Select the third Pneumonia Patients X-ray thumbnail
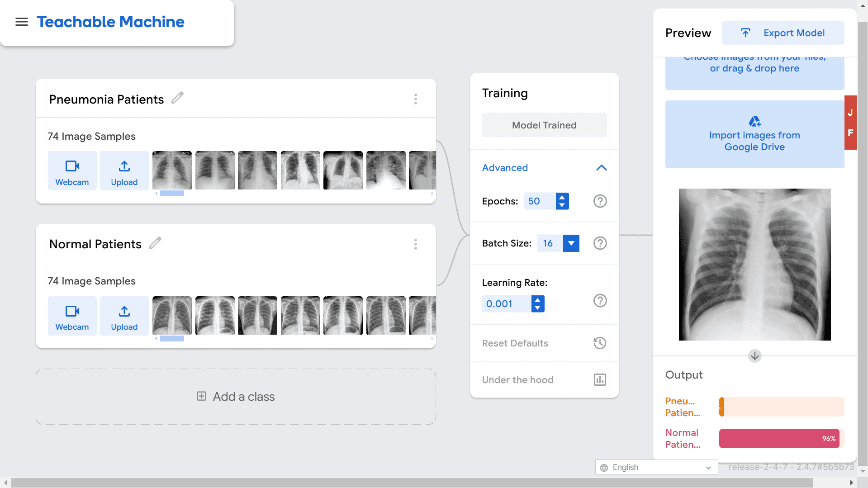This screenshot has width=868, height=488. tap(257, 170)
